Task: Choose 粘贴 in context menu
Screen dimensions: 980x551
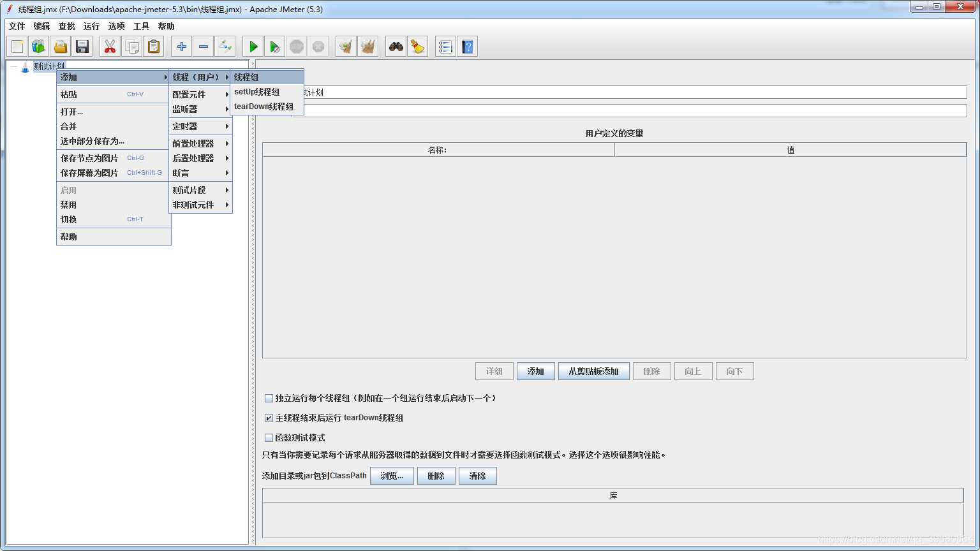Action: pos(114,94)
